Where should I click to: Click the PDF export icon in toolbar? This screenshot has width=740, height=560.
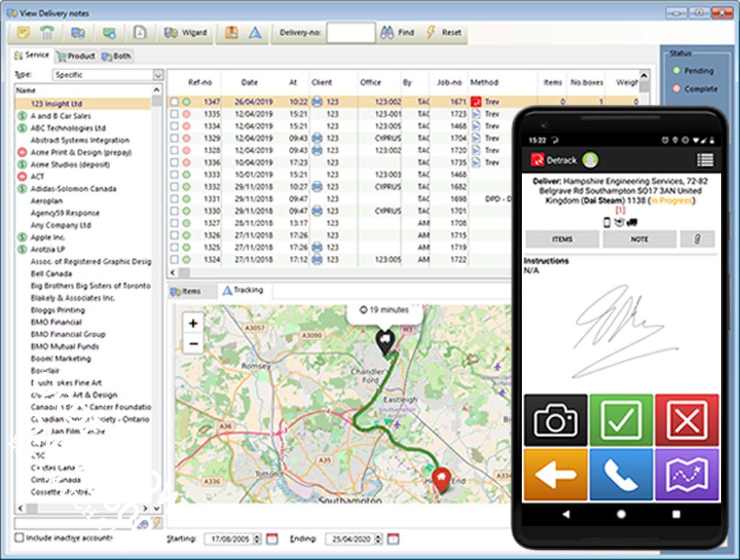pyautogui.click(x=141, y=32)
